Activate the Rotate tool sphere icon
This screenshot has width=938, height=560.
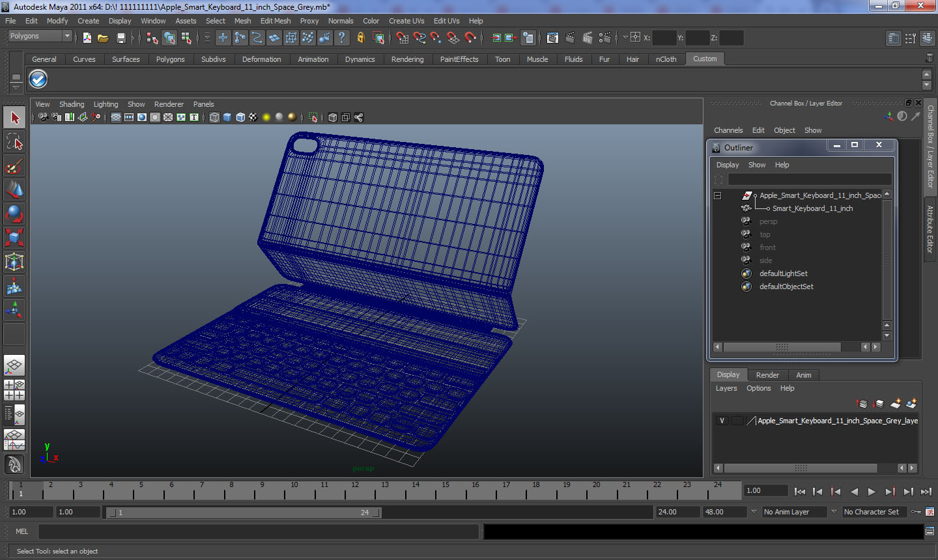[x=14, y=214]
